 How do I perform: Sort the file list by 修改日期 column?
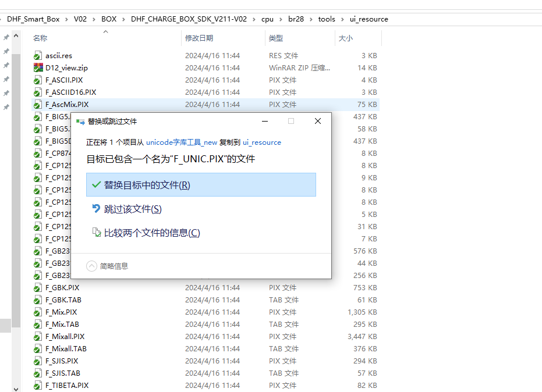199,38
